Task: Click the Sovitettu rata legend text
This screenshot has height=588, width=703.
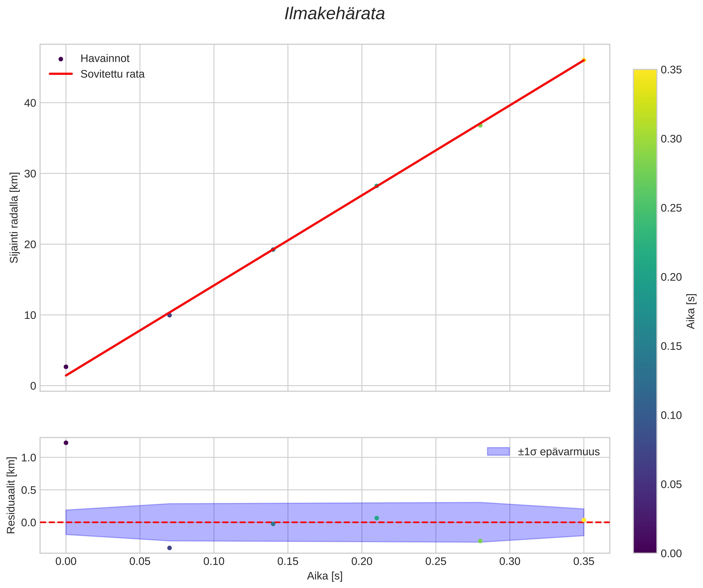Action: (x=112, y=74)
